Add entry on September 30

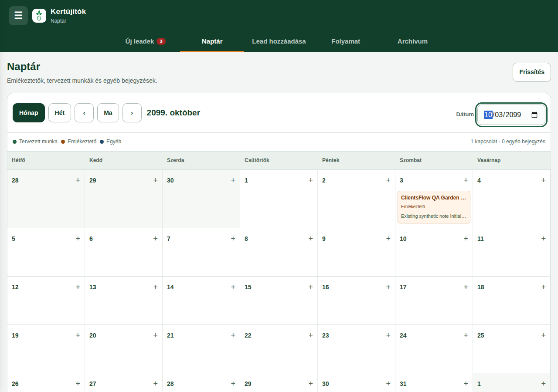[x=233, y=180]
